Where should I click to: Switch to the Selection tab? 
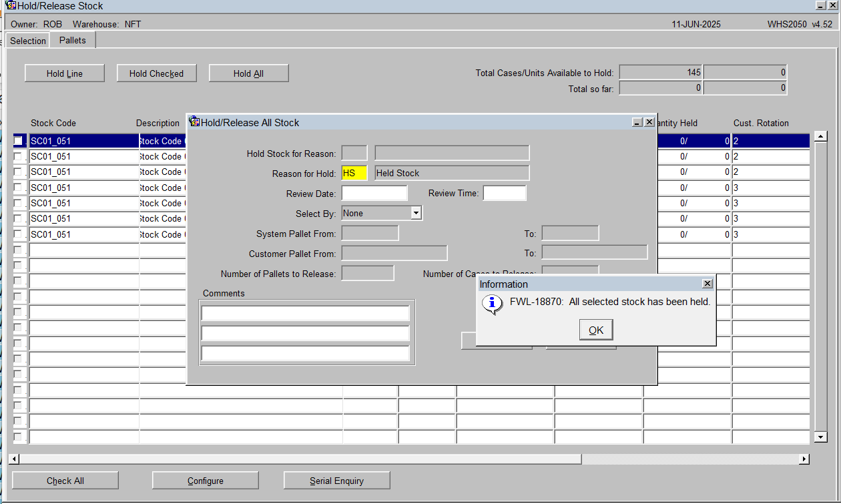point(28,41)
